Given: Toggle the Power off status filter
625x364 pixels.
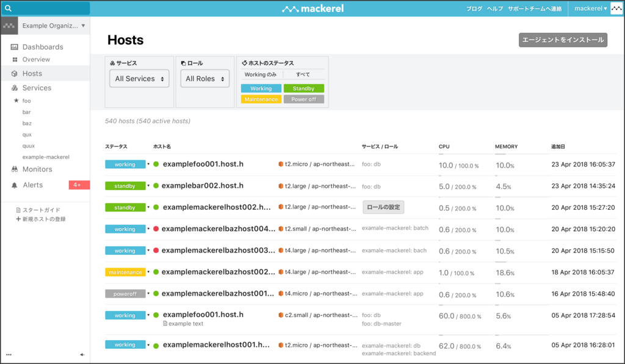Looking at the screenshot, I should (x=304, y=99).
